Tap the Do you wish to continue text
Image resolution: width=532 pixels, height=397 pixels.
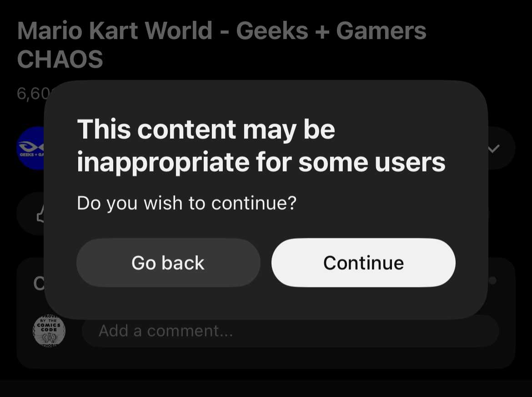point(186,203)
